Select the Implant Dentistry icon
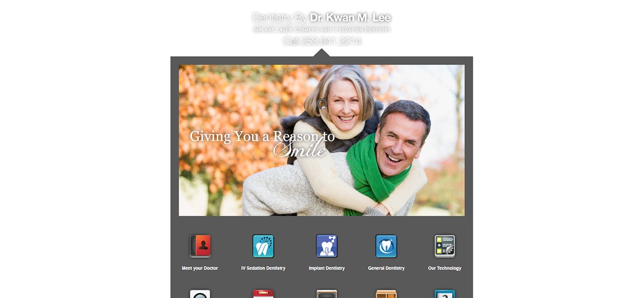This screenshot has height=298, width=644. (x=327, y=246)
